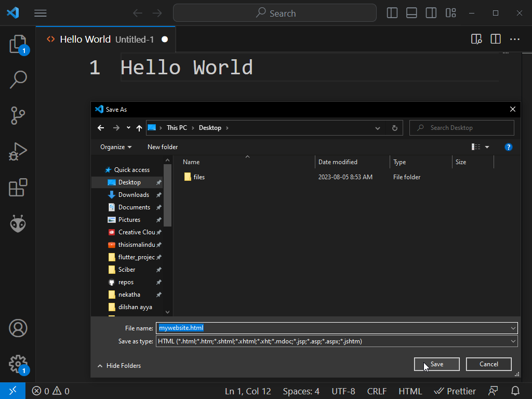Screen dimensions: 532x399
Task: Open editor More Actions ellipsis
Action: (x=515, y=39)
